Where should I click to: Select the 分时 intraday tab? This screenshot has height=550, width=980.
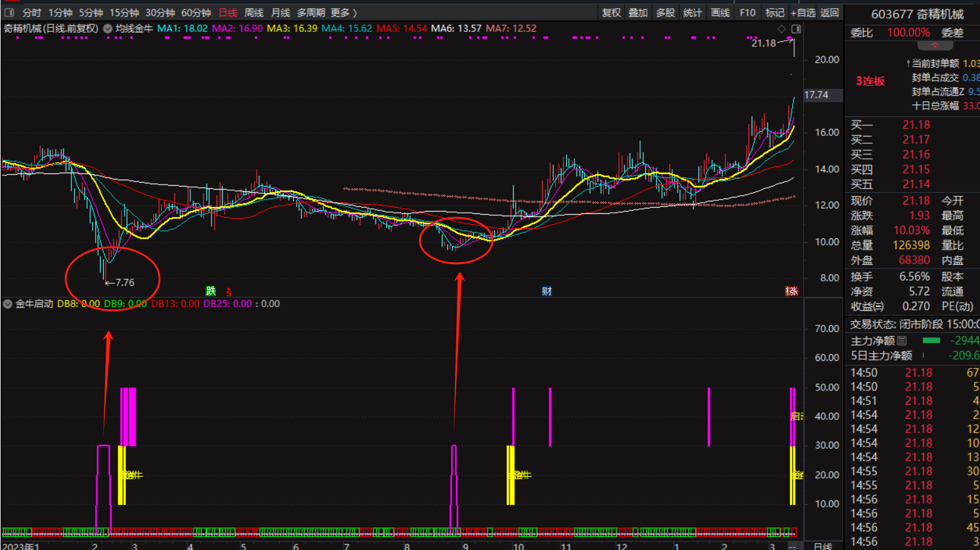point(31,13)
